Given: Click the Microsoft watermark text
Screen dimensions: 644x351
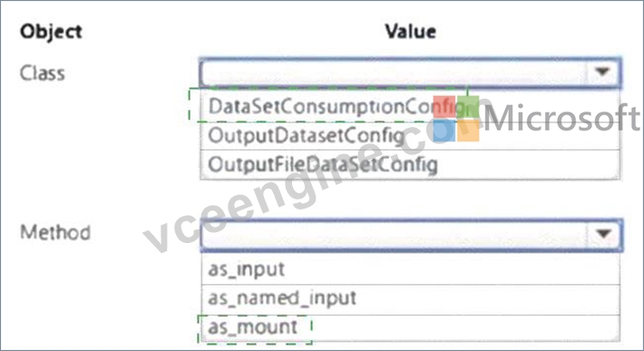Looking at the screenshot, I should coord(561,118).
